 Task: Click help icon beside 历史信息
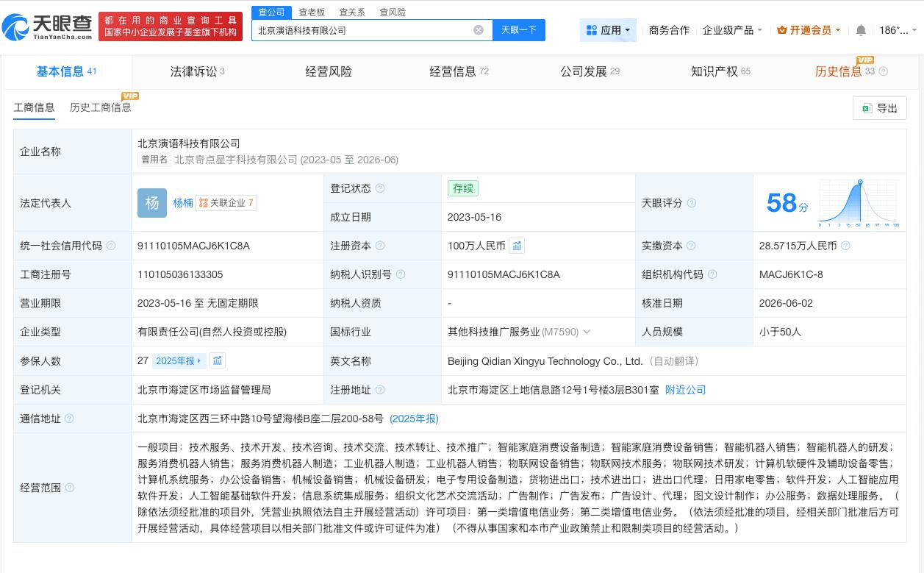coord(884,71)
